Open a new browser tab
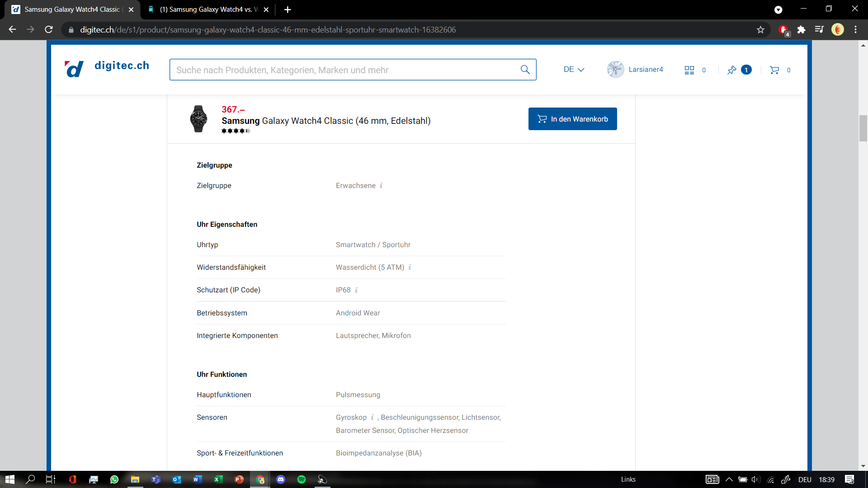 pos(288,9)
